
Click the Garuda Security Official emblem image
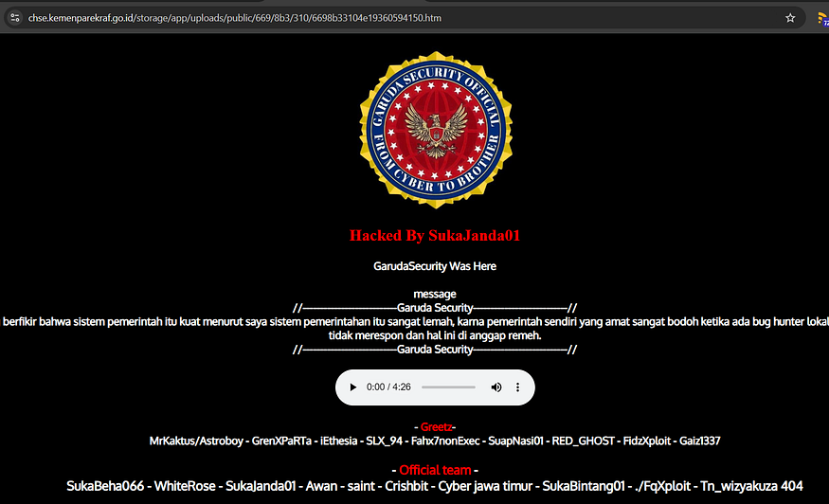pyautogui.click(x=436, y=130)
